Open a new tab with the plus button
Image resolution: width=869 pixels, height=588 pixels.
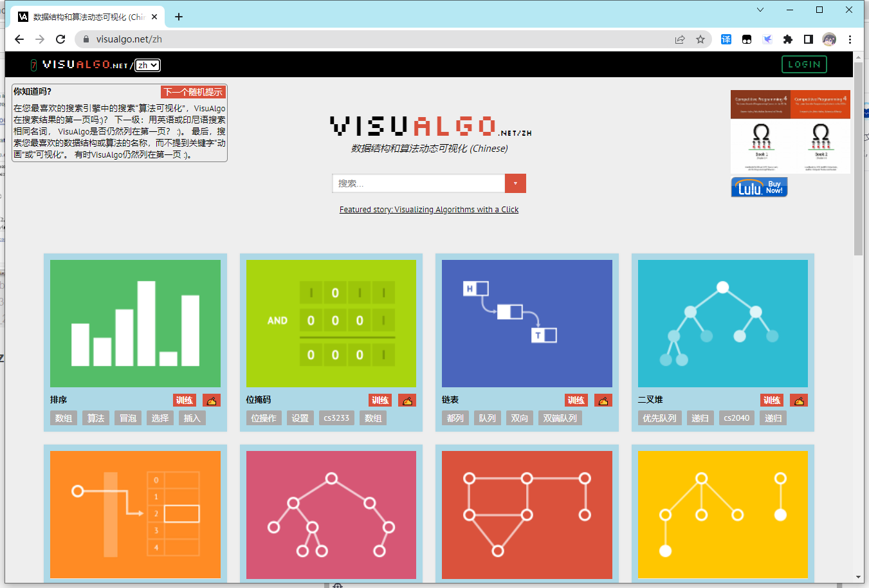tap(179, 17)
